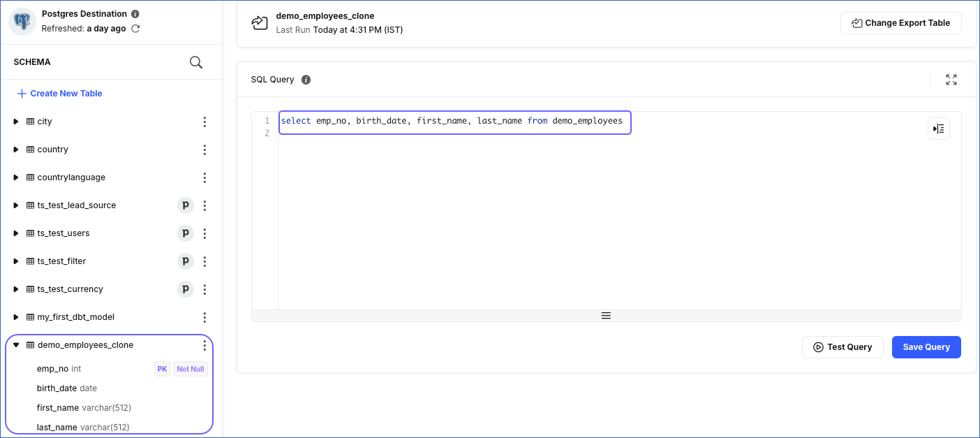
Task: Expand the countrylanguage table arrow
Action: [x=16, y=177]
